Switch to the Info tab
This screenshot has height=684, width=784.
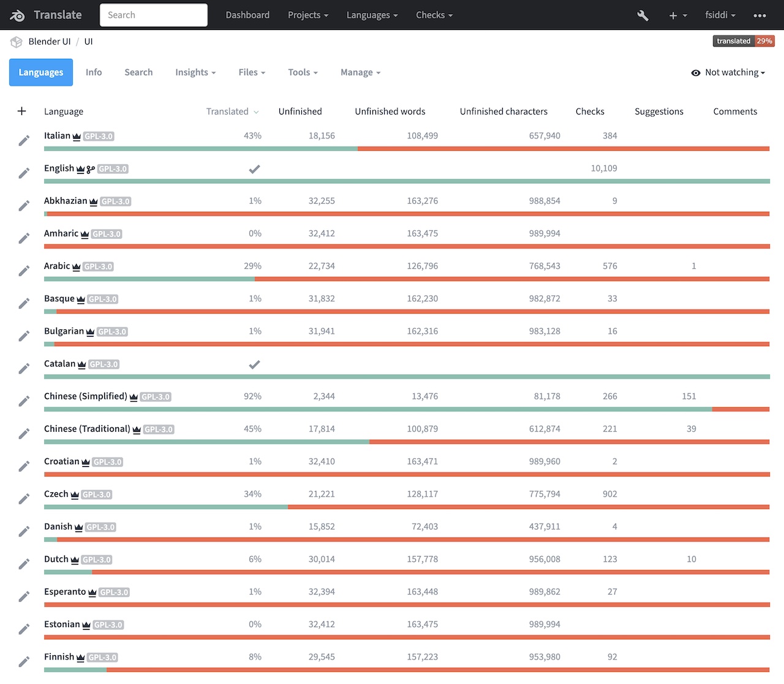point(94,72)
